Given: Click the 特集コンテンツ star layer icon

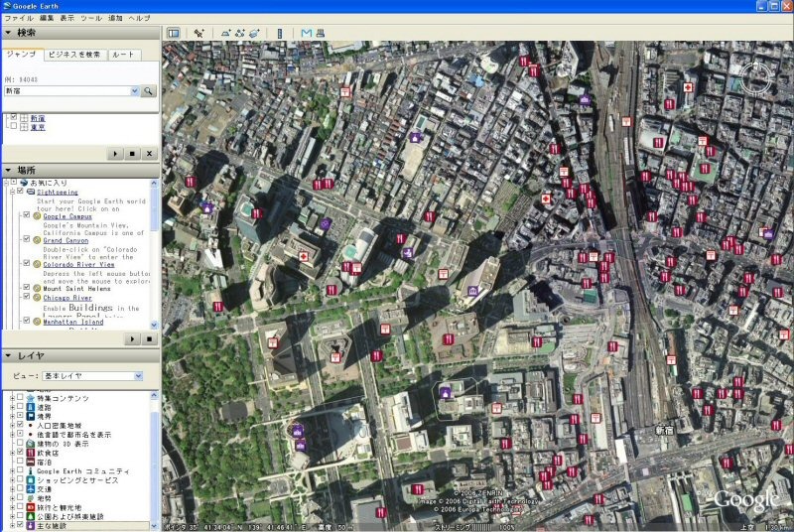Looking at the screenshot, I should 31,398.
